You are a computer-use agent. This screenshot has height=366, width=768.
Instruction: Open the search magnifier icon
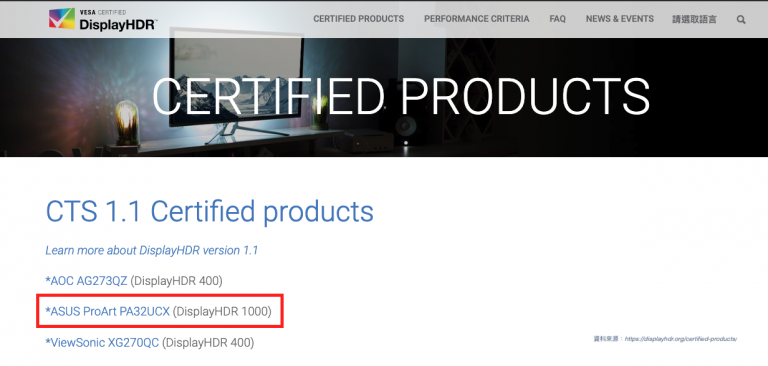click(x=741, y=20)
